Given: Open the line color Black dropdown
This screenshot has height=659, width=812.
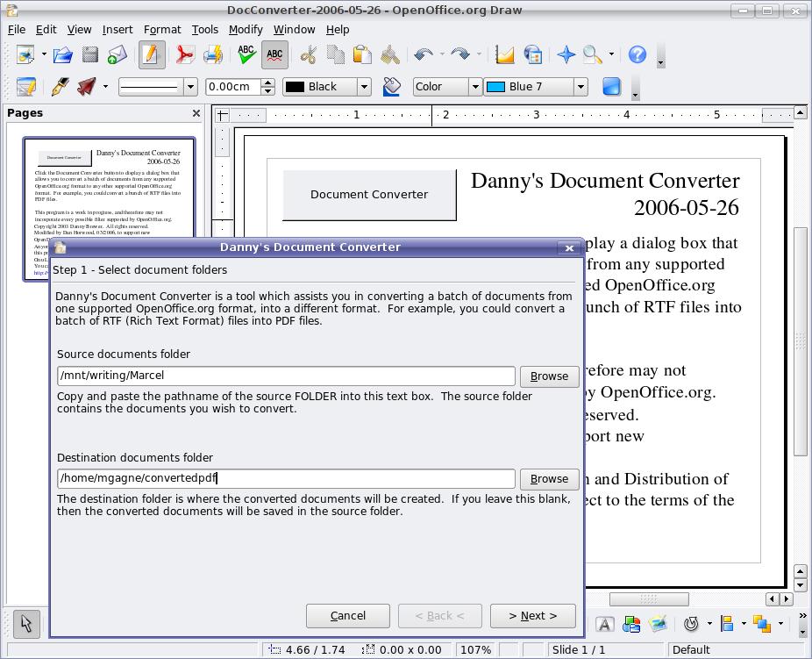Looking at the screenshot, I should (x=364, y=87).
